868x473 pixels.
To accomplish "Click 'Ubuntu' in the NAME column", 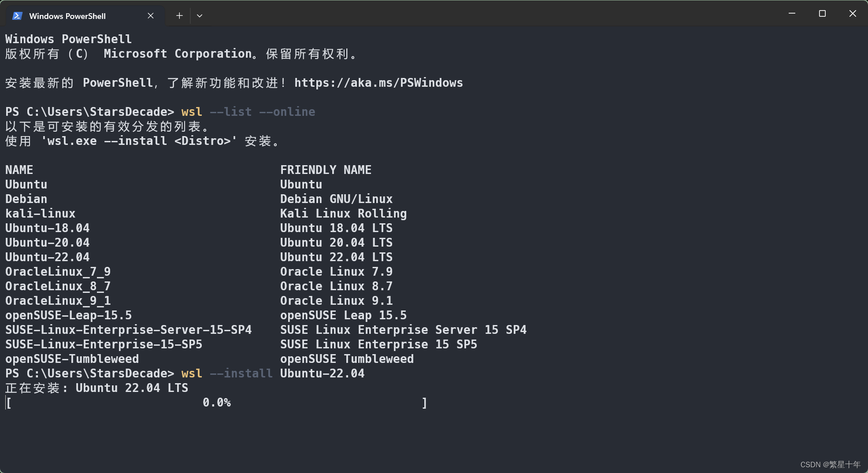I will pos(26,185).
